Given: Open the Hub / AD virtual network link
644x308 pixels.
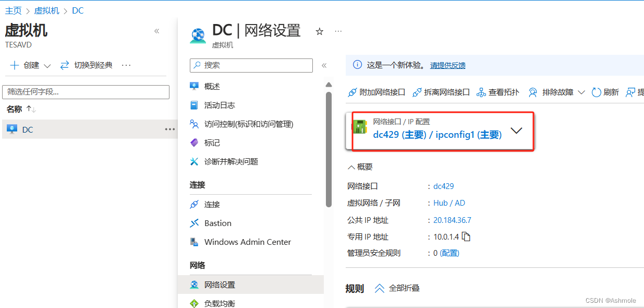Looking at the screenshot, I should 449,203.
